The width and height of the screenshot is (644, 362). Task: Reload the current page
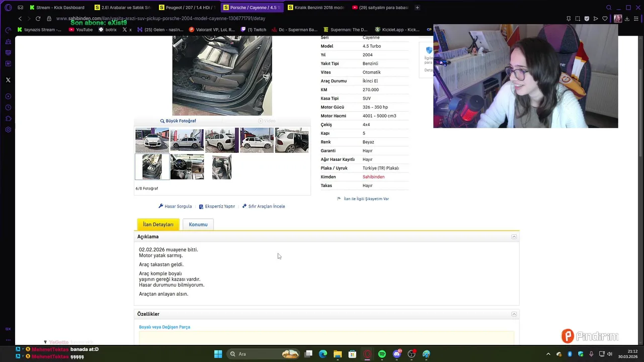tap(38, 19)
